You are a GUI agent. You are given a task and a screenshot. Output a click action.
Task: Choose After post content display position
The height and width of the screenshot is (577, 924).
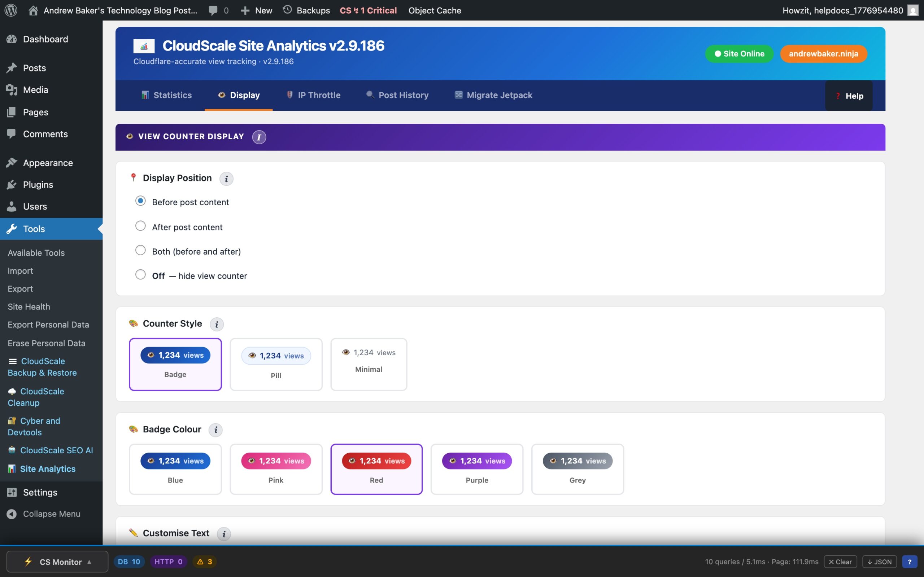[140, 225]
